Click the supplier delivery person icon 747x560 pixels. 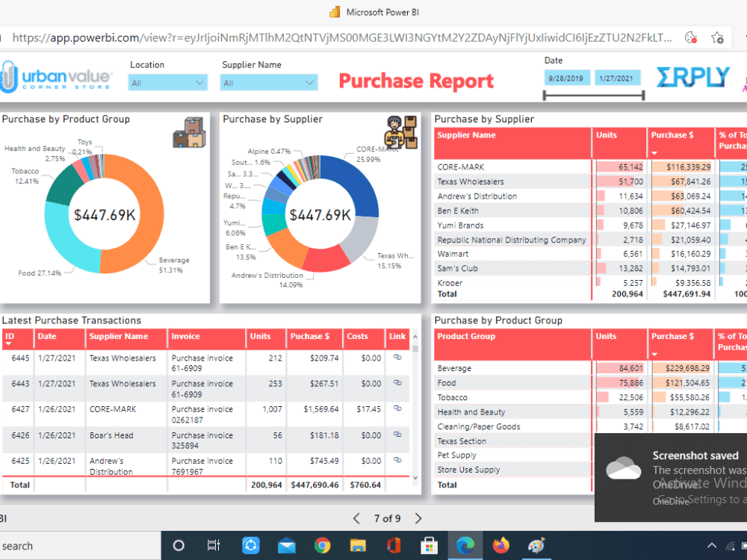[401, 132]
